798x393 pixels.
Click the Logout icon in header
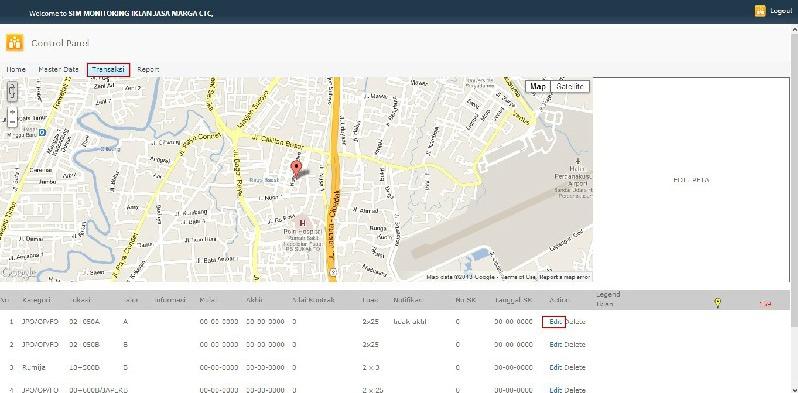pyautogui.click(x=760, y=11)
